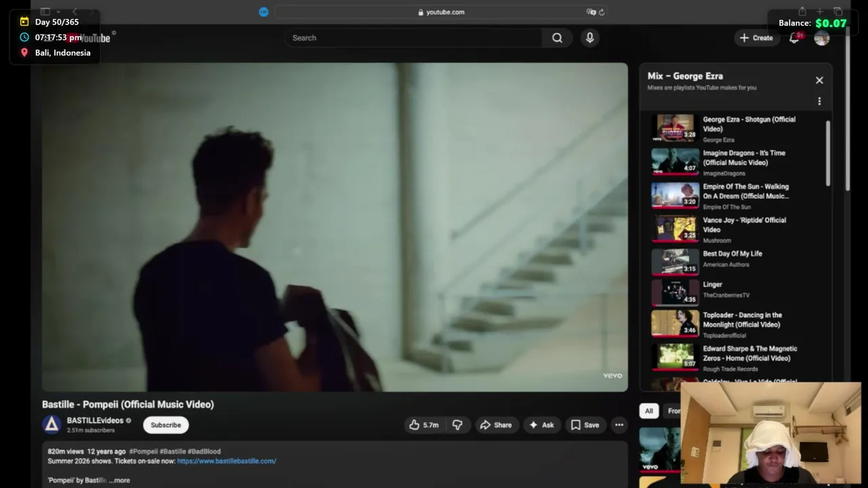Click the BASTILLEvideos channel name
Screen dimensions: 868x488
click(x=95, y=420)
